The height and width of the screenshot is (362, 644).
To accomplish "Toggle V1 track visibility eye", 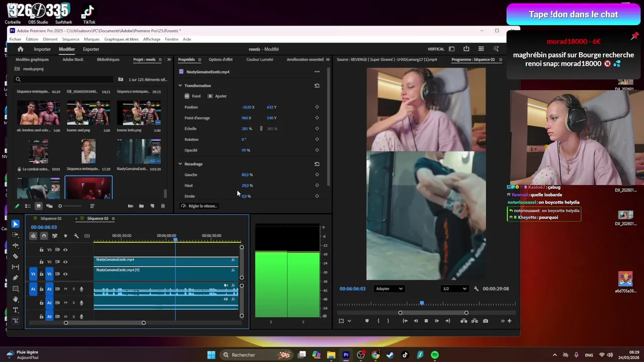I will [65, 274].
